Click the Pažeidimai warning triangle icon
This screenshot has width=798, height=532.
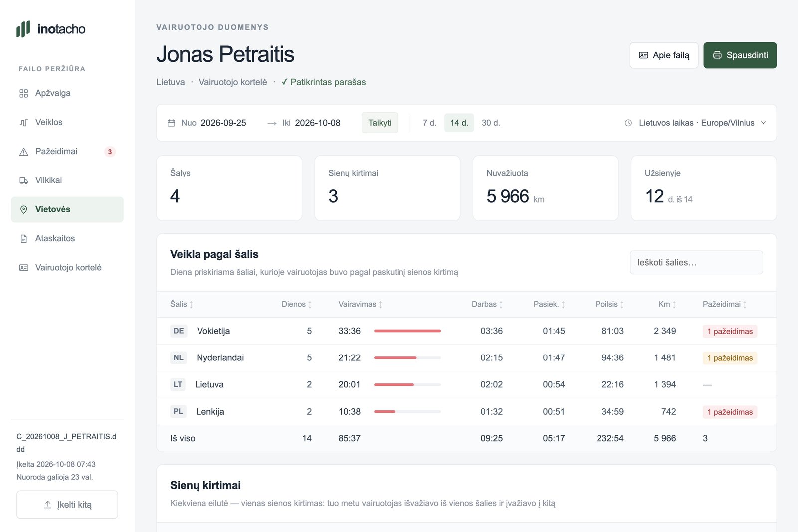pyautogui.click(x=24, y=152)
